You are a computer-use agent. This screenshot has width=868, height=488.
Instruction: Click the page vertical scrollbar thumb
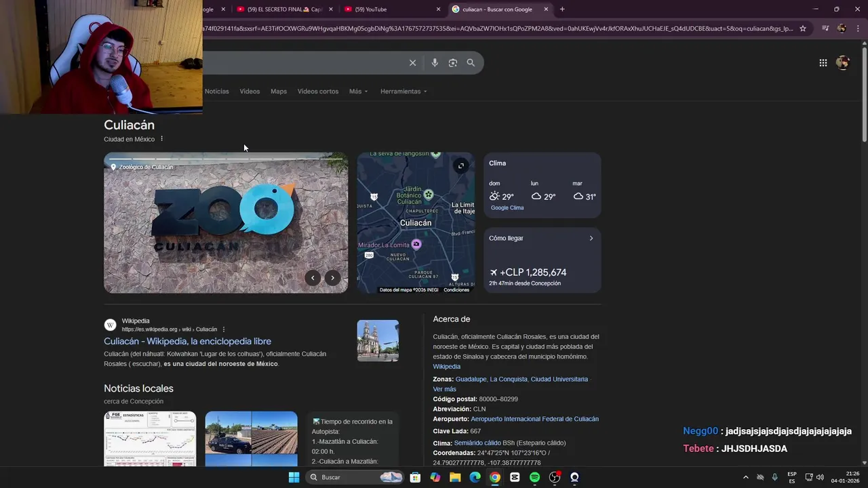(864, 94)
